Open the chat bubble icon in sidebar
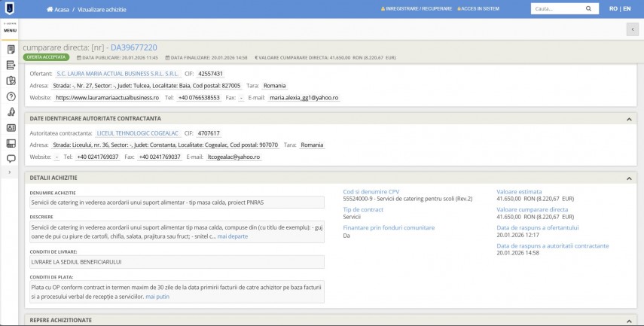The image size is (644, 326). (11, 159)
